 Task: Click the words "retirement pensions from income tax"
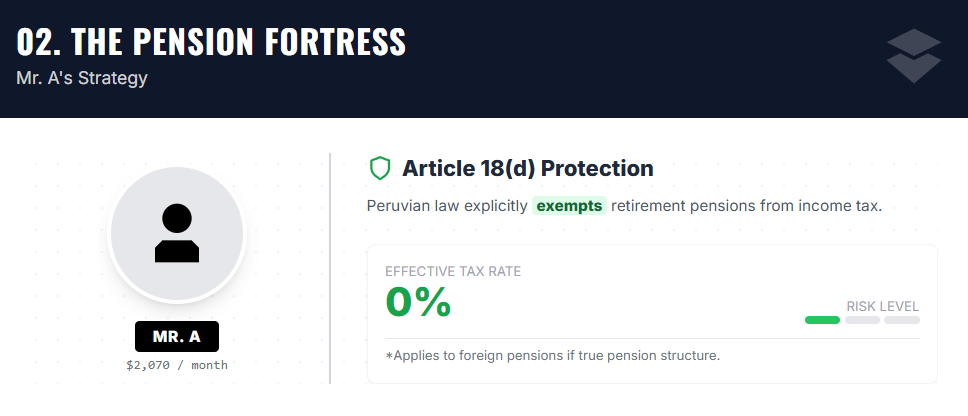coord(746,206)
